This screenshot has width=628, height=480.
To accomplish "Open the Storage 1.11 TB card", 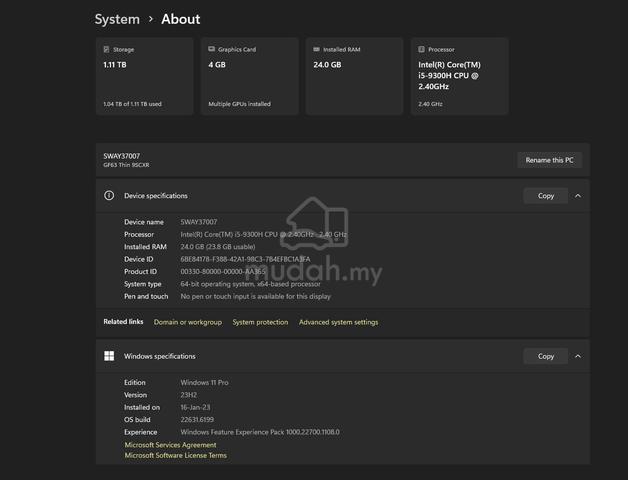I will [145, 76].
